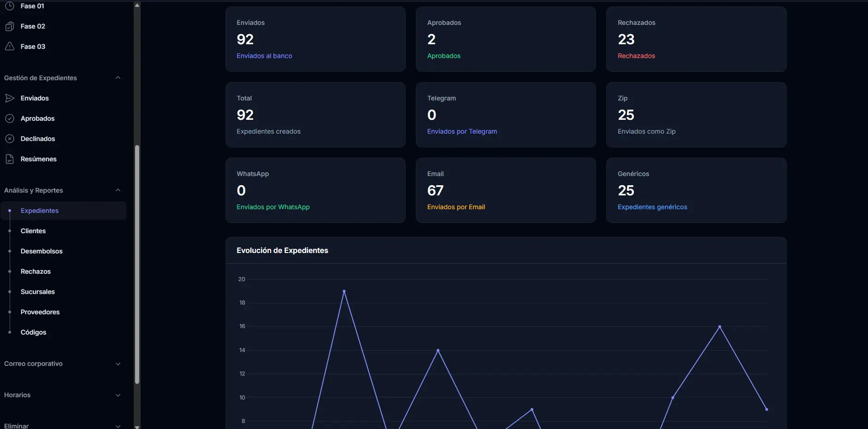The width and height of the screenshot is (868, 429).
Task: Click the clipboard icon beside Fase 02
Action: click(x=10, y=26)
